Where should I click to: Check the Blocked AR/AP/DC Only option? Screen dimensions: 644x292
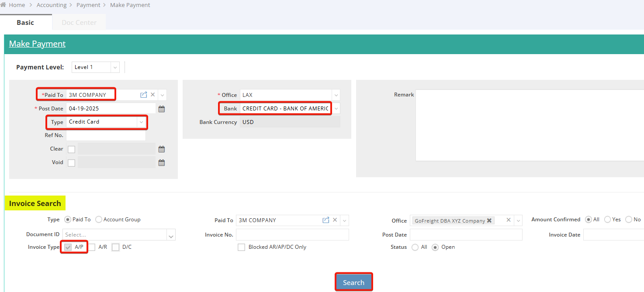[241, 247]
